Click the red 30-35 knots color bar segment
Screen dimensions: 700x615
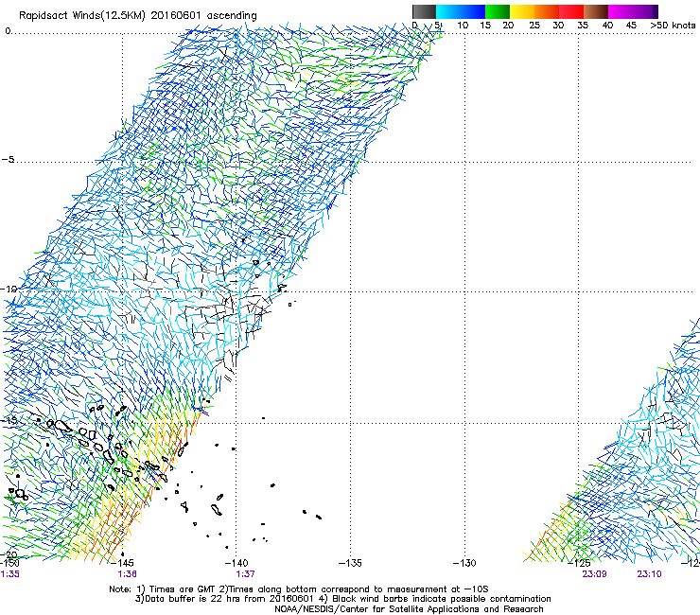tap(571, 11)
